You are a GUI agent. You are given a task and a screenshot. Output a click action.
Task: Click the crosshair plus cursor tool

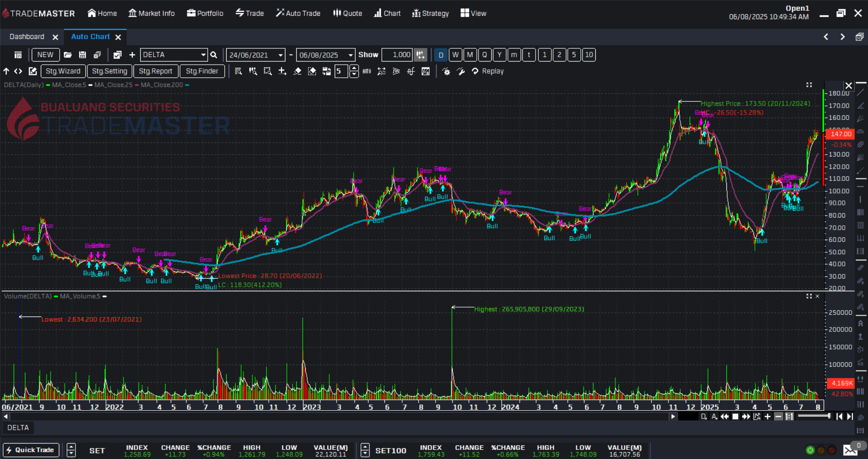pyautogui.click(x=282, y=71)
